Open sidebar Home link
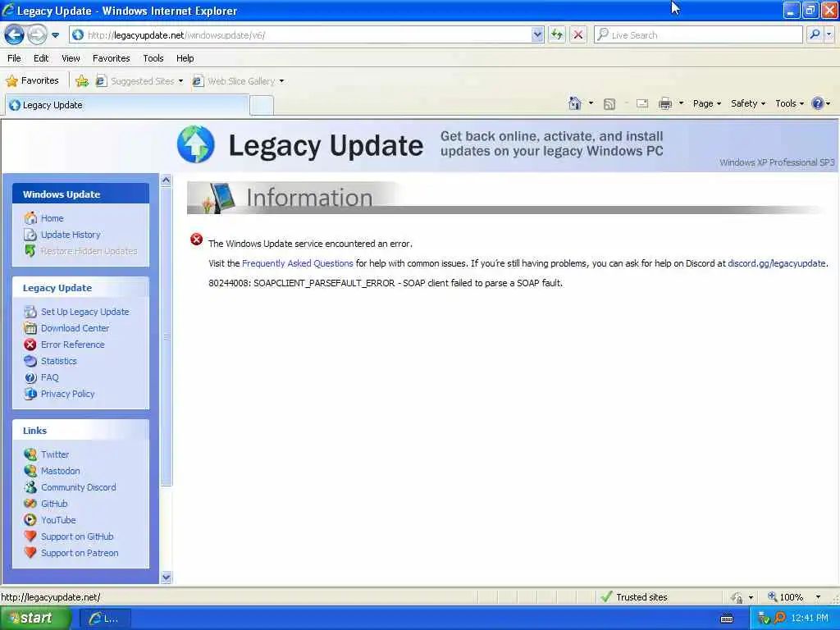This screenshot has width=840, height=630. click(x=52, y=218)
